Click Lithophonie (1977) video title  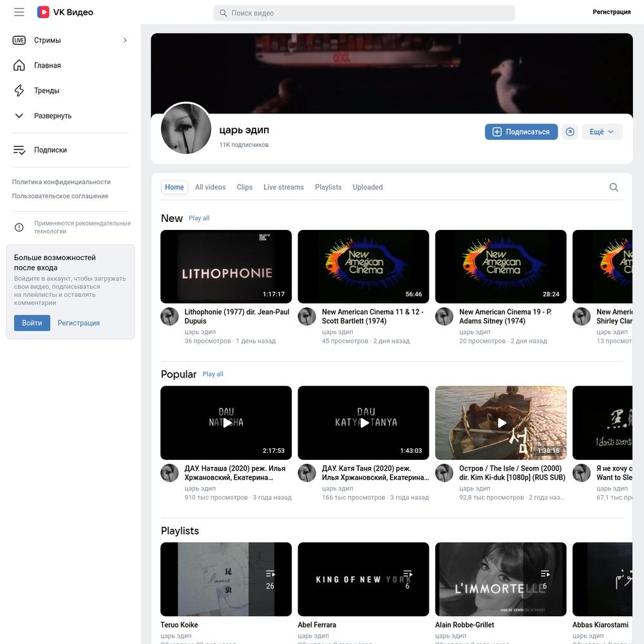point(237,316)
